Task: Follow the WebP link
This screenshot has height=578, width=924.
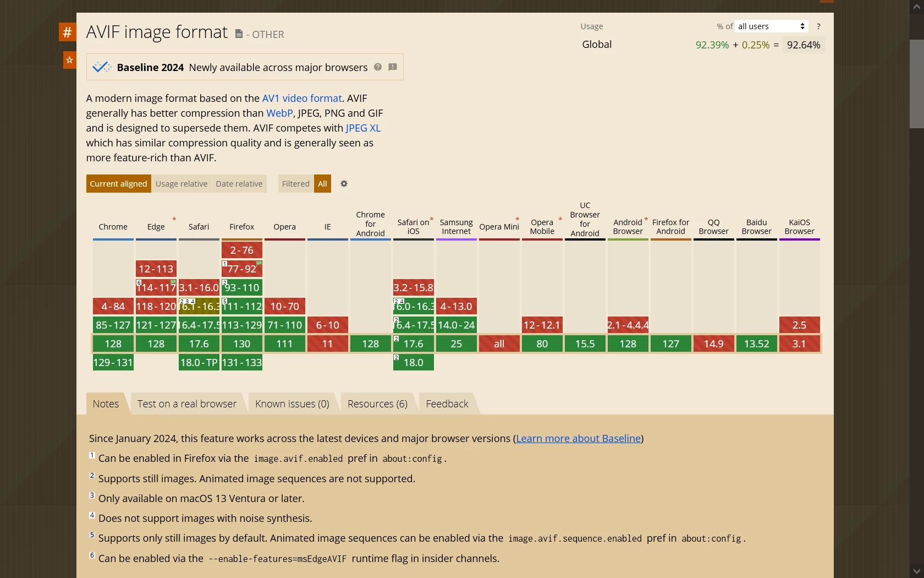Action: (279, 113)
